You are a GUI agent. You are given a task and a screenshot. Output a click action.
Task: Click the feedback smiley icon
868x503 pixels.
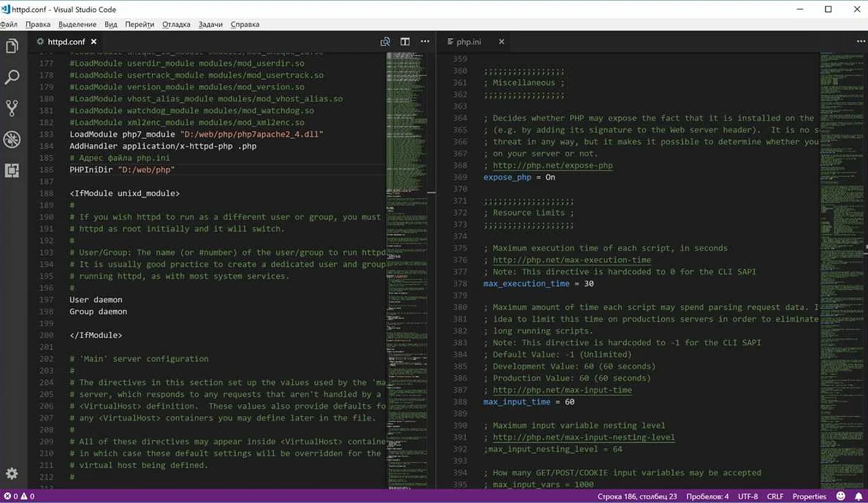click(841, 496)
